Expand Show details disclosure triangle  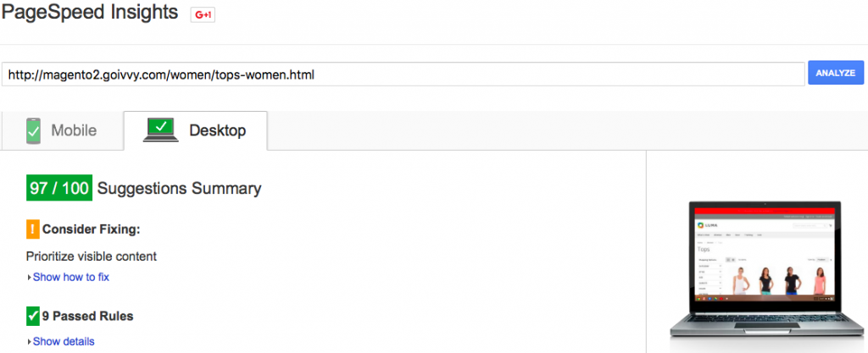point(29,342)
